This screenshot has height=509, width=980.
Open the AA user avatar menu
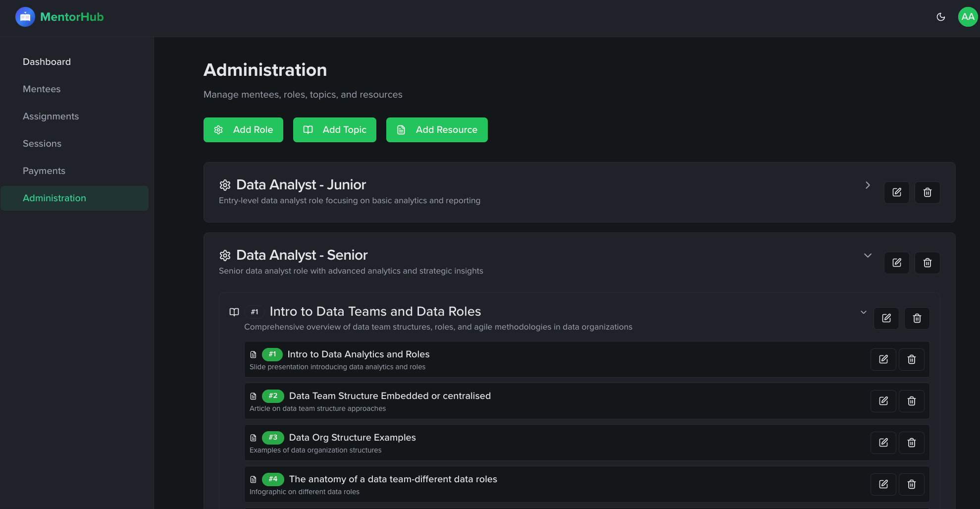(x=968, y=17)
